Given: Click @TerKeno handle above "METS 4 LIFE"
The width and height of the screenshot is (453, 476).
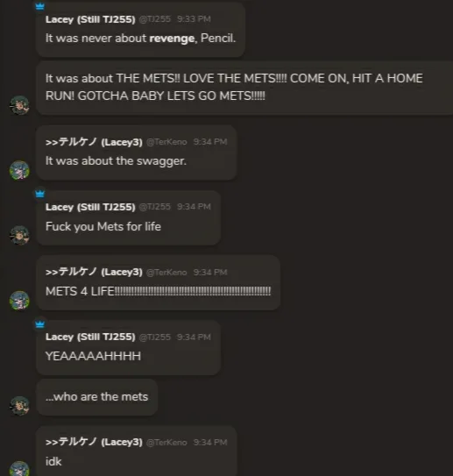Looking at the screenshot, I should (166, 273).
